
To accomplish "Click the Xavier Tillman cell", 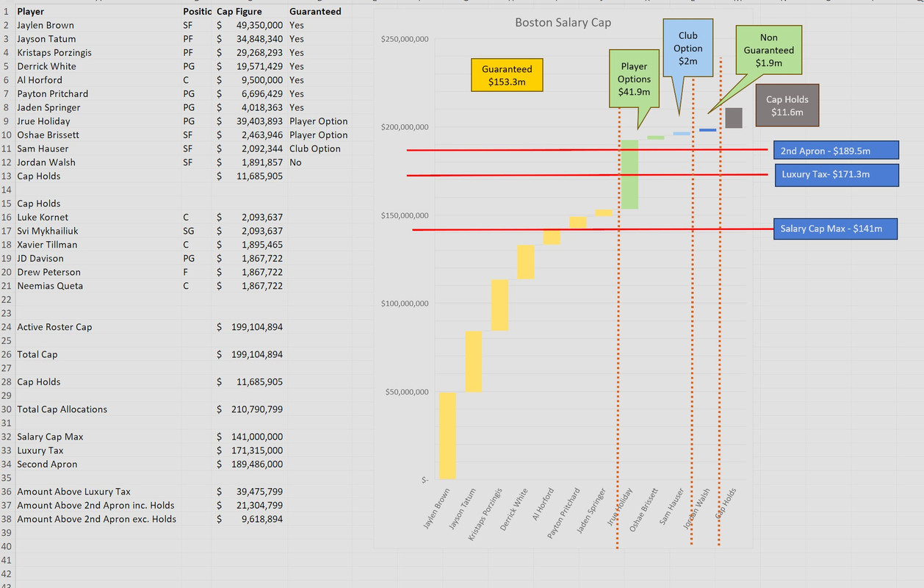I will (98, 245).
